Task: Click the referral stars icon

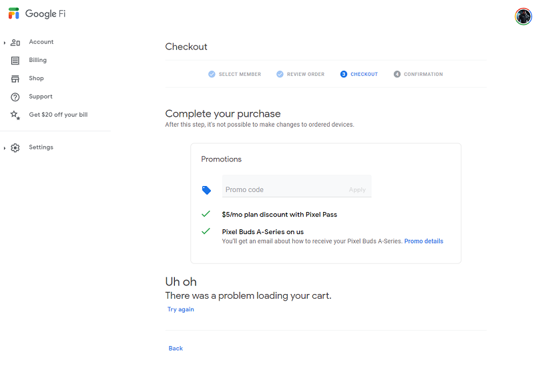Action: 15,115
